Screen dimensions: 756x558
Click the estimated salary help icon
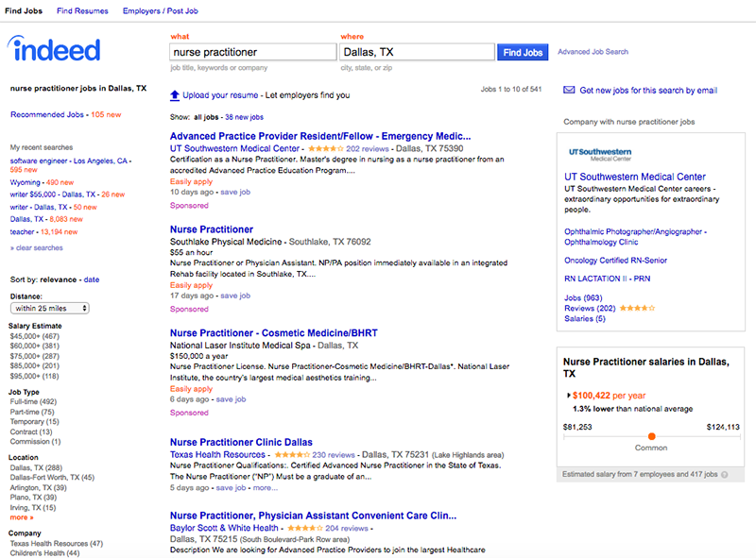(x=724, y=475)
